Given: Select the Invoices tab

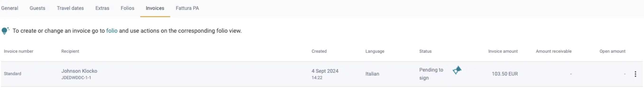Looking at the screenshot, I should 155,8.
